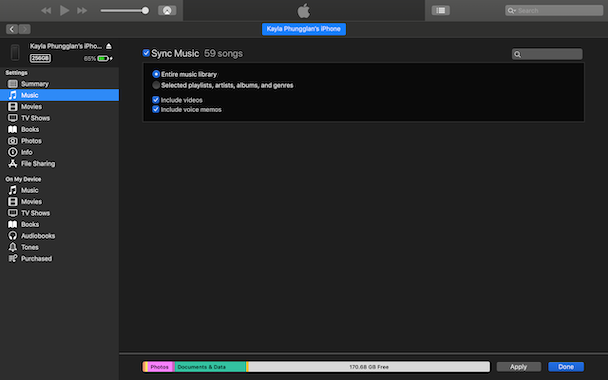This screenshot has width=608, height=380.
Task: Toggle the Include videos checkbox
Action: coord(155,100)
